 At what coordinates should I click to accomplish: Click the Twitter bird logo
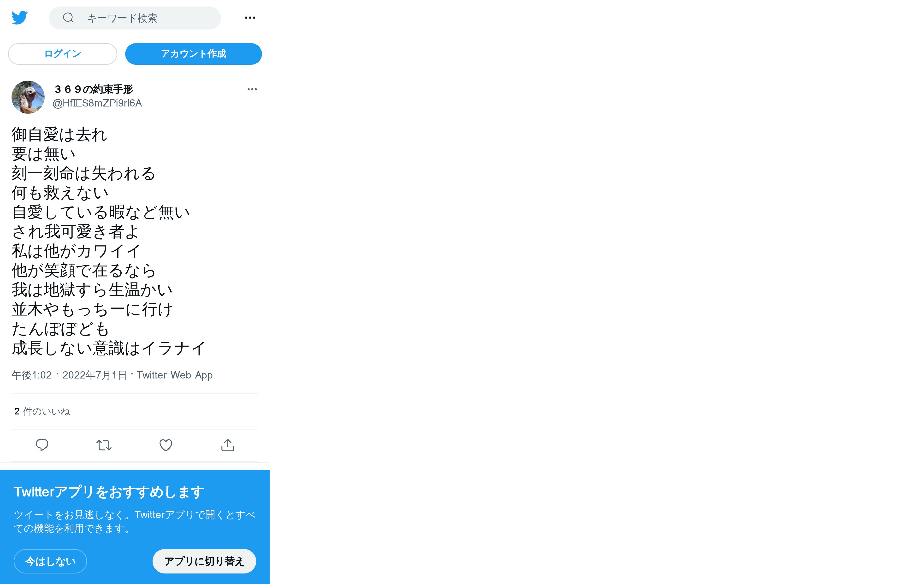20,18
